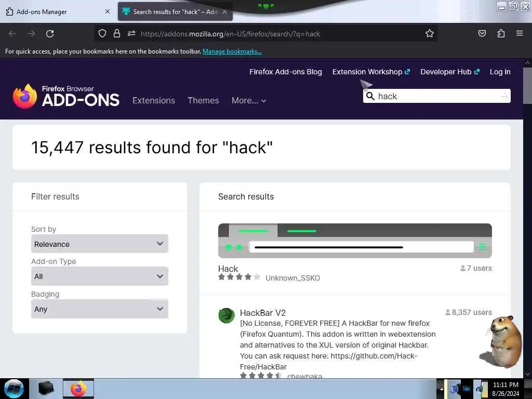Click the star rating of the Hack add-on
Image resolution: width=532 pixels, height=399 pixels.
pyautogui.click(x=239, y=277)
